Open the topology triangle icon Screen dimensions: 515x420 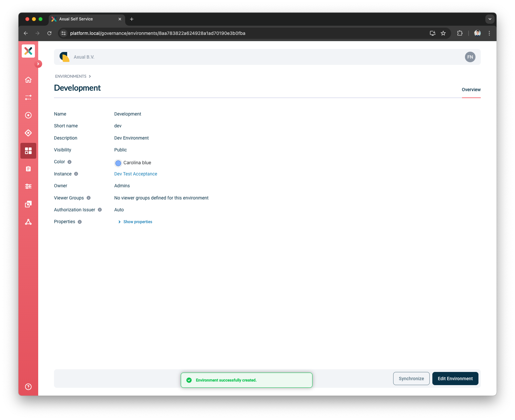[28, 222]
